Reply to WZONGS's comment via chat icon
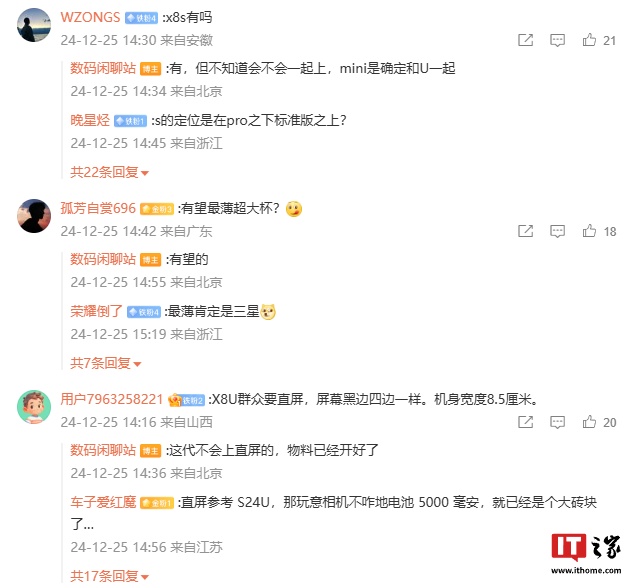This screenshot has height=588, width=632. click(x=557, y=40)
